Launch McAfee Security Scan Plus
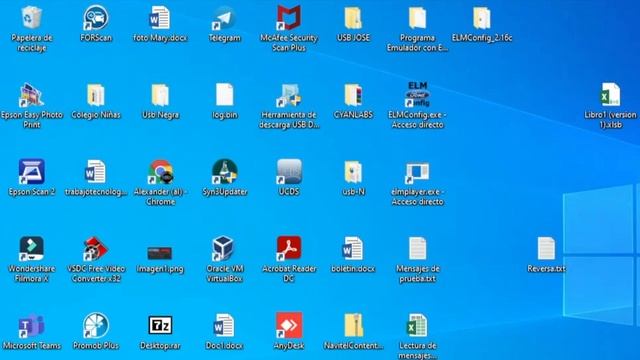This screenshot has width=640, height=360. (289, 18)
